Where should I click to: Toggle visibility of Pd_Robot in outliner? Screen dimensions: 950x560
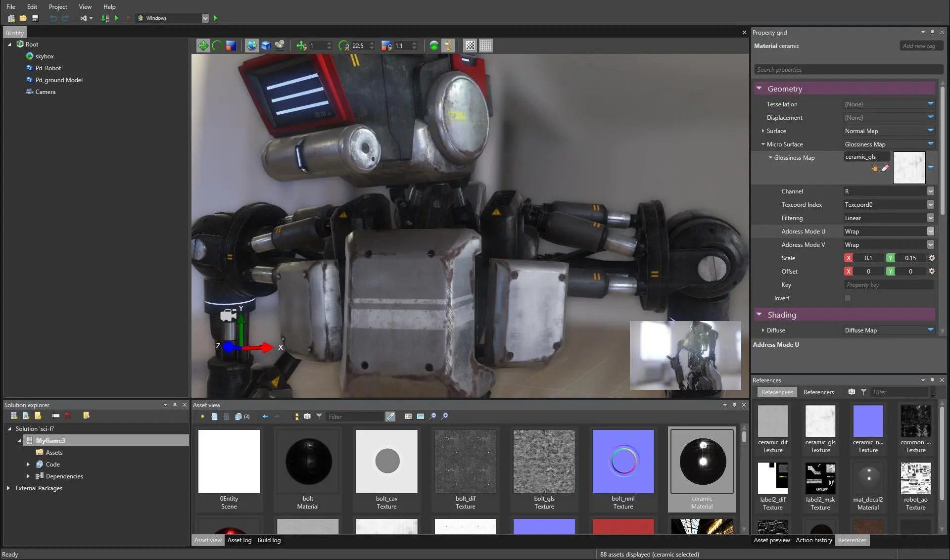pyautogui.click(x=29, y=67)
